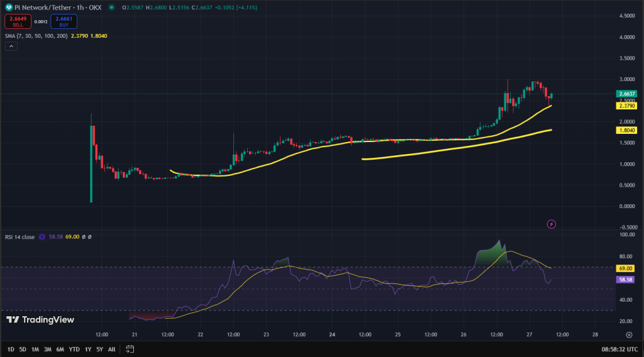
Task: Switch to the All time range
Action: tap(111, 349)
